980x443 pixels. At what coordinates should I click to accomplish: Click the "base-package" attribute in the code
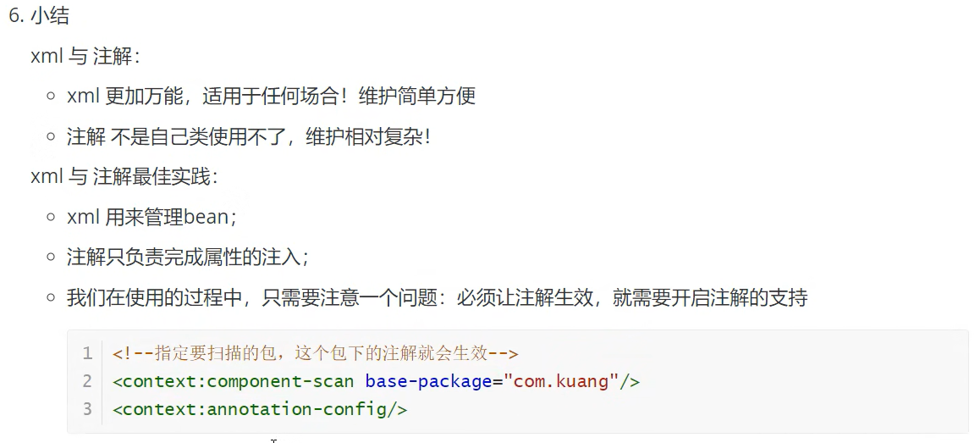tap(428, 381)
